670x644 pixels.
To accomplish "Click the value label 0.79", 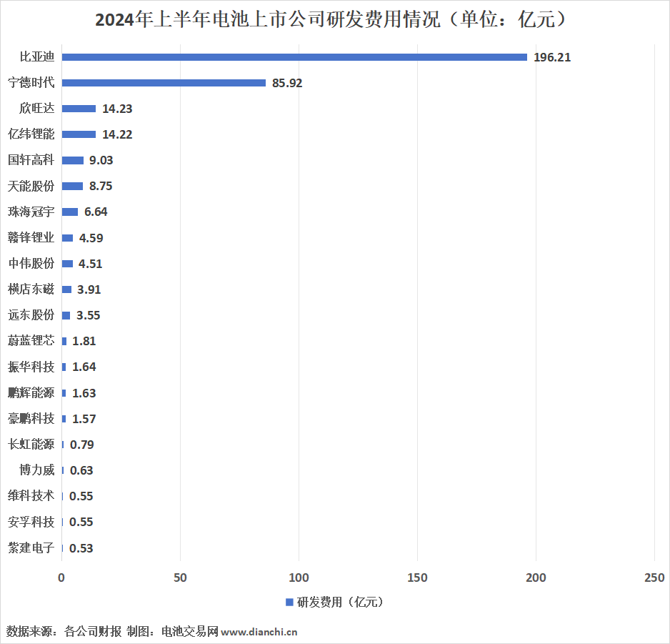I will 81,445.
